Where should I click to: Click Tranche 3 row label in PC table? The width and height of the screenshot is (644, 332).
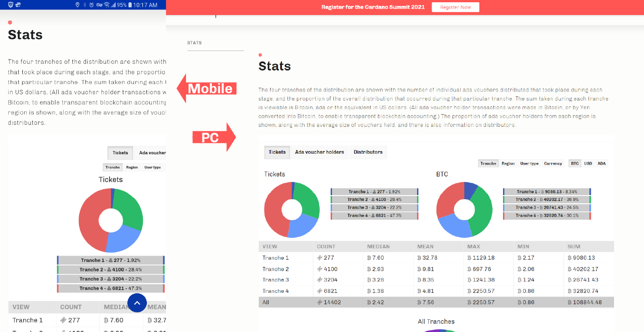pos(276,280)
